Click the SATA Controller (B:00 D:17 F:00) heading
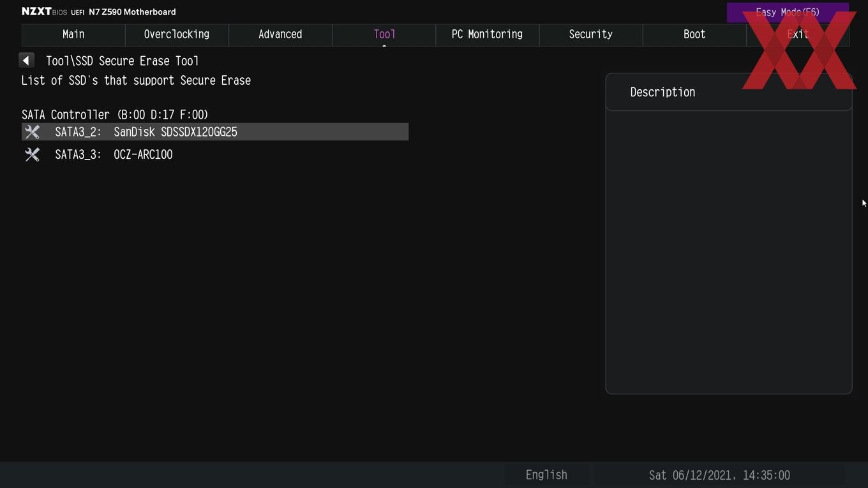 click(x=115, y=115)
